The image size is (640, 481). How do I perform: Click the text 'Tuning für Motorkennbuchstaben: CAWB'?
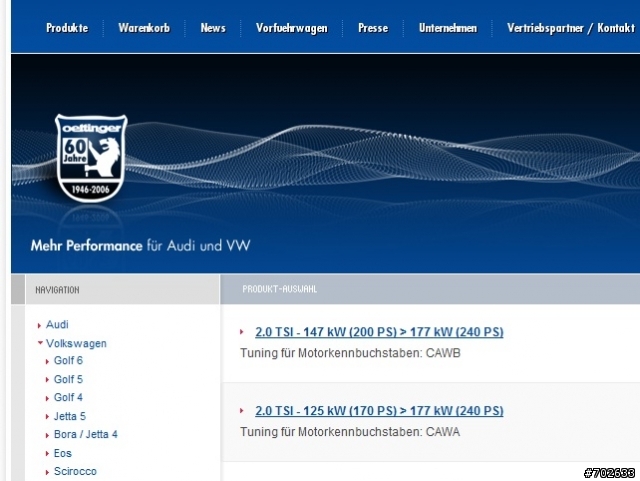350,353
